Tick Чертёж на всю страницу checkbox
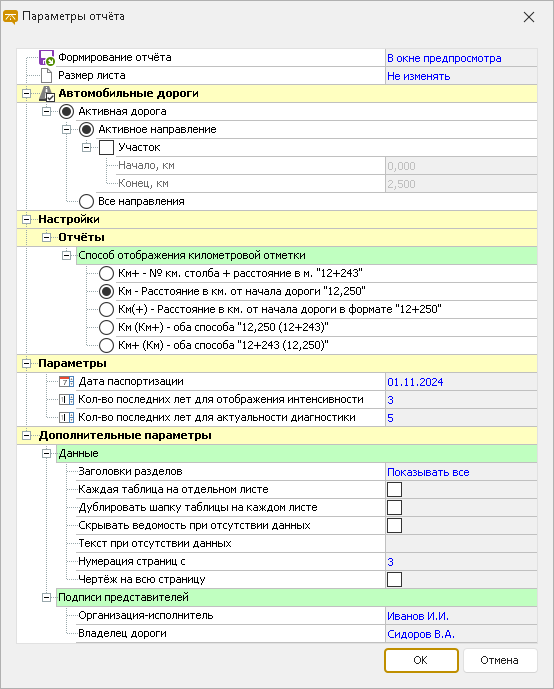Image resolution: width=554 pixels, height=689 pixels. (x=394, y=580)
